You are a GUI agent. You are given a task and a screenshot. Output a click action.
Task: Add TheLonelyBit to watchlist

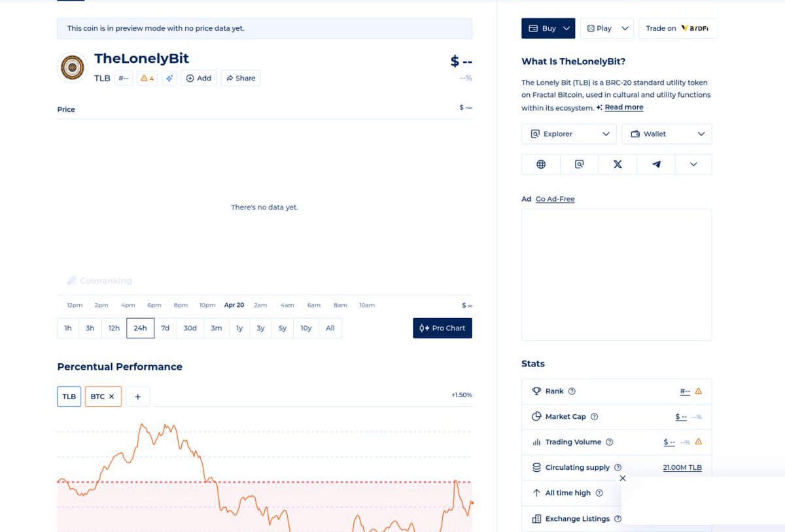(x=199, y=78)
